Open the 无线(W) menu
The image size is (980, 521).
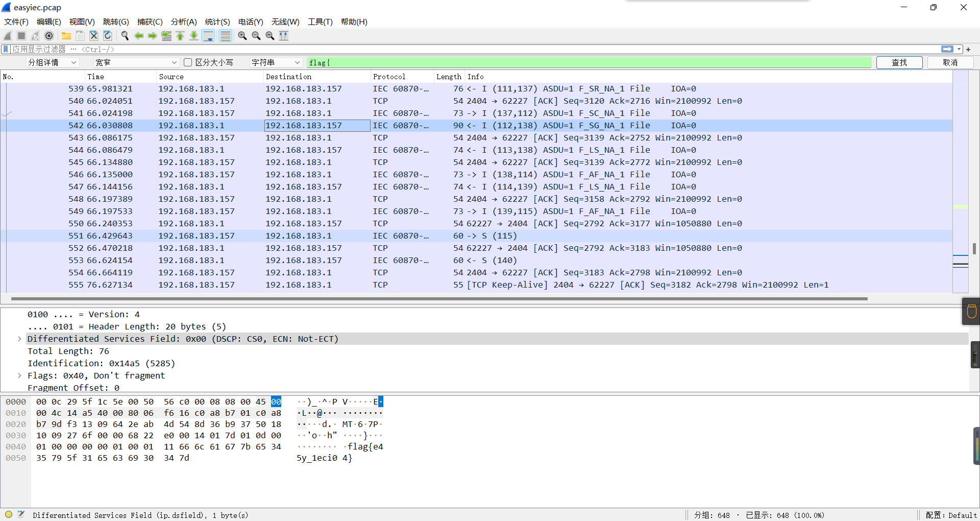[285, 21]
